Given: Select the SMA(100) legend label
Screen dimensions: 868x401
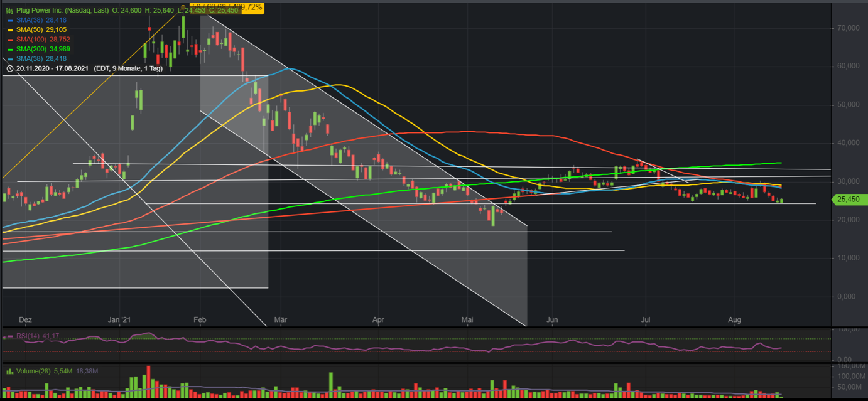Looking at the screenshot, I should pos(31,39).
